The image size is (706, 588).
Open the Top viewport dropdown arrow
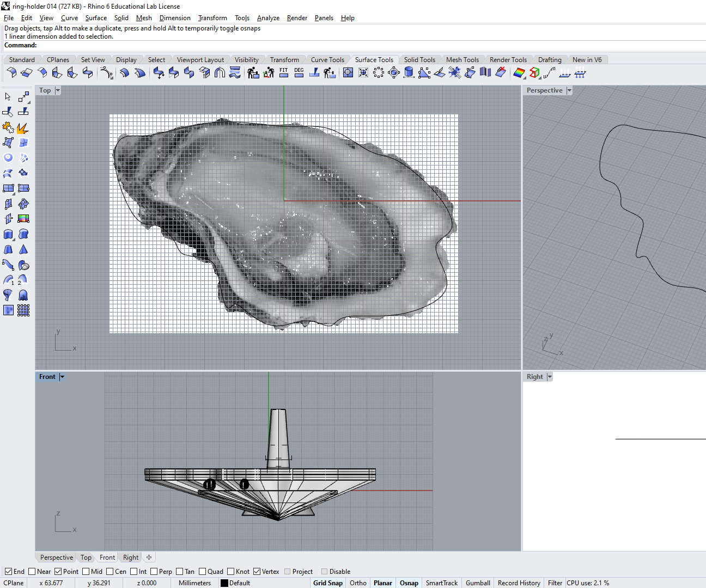click(58, 90)
